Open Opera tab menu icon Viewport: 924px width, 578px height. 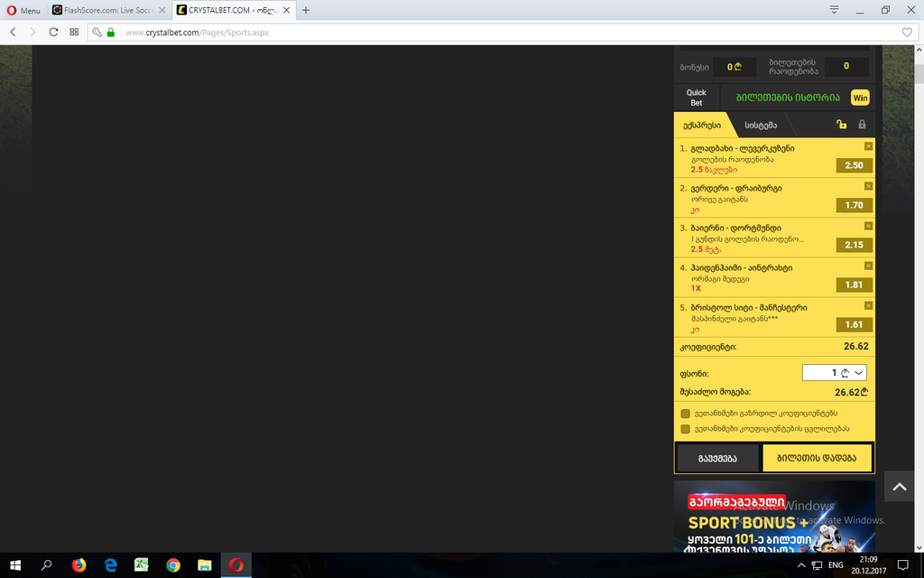pos(834,10)
